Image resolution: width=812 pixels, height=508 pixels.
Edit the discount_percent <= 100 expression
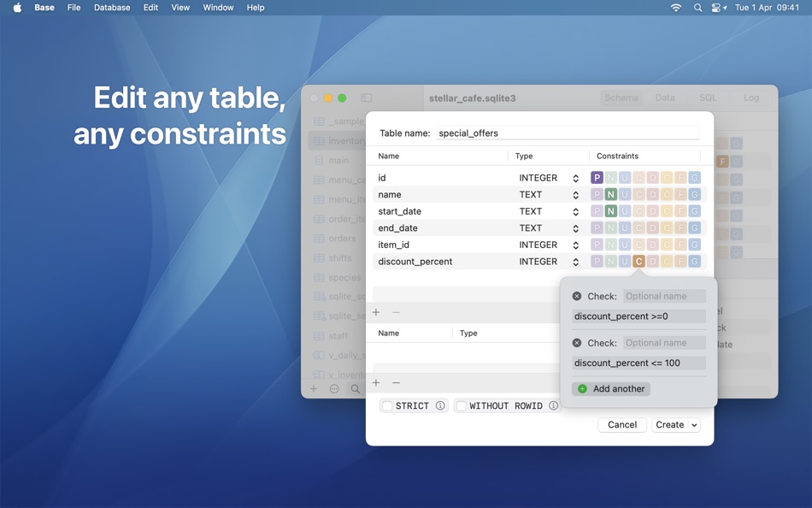(x=638, y=363)
